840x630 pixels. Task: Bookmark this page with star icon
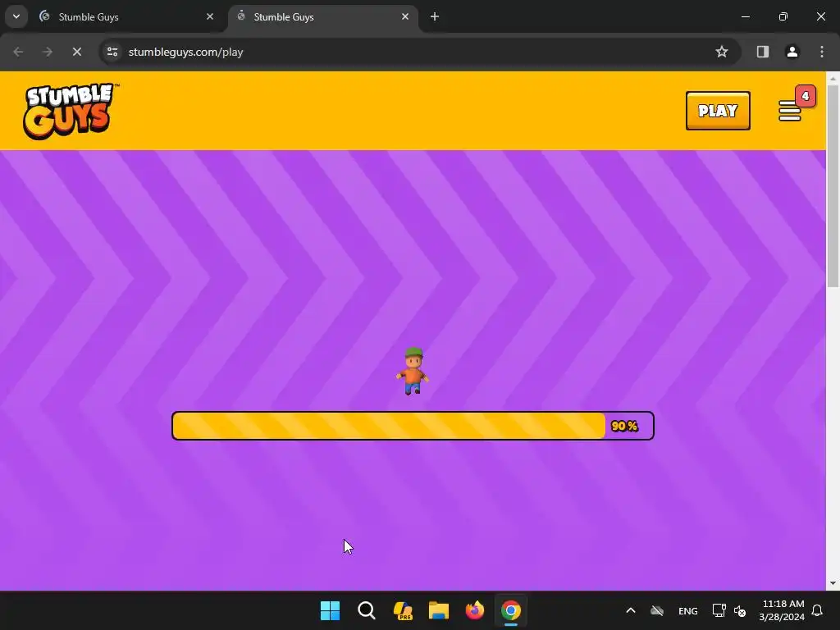[x=722, y=52]
